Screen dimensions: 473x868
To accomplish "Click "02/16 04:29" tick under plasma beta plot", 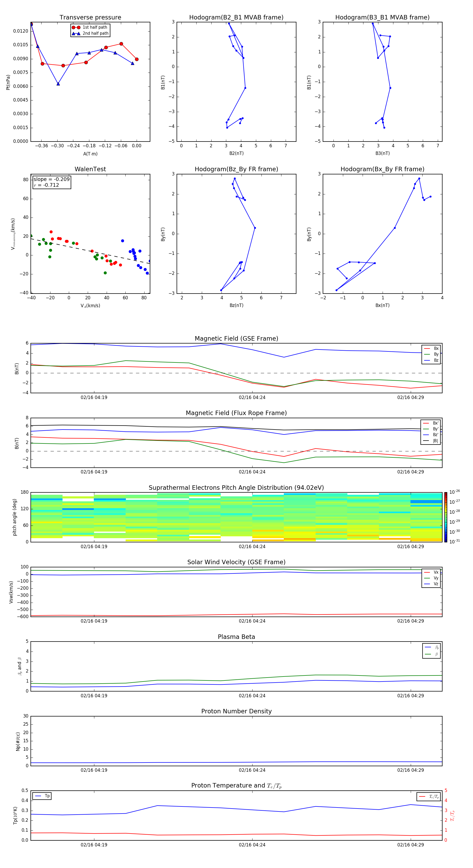I will coord(410,695).
